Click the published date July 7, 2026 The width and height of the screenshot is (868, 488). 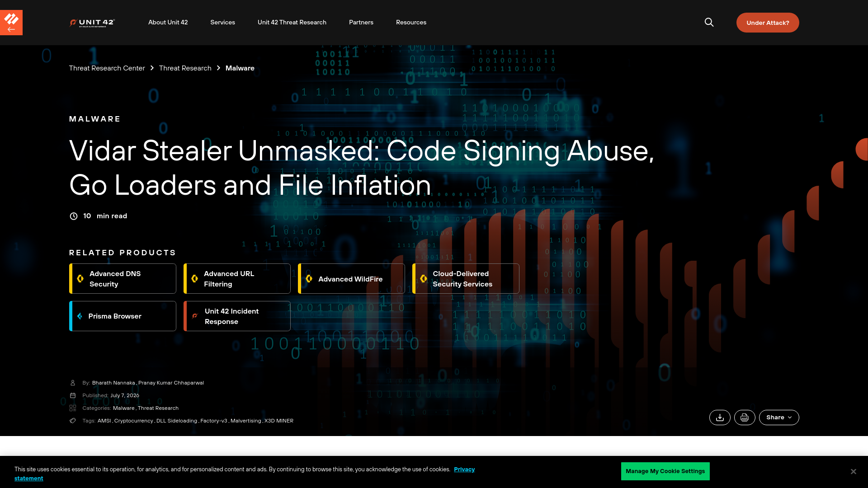(x=125, y=395)
